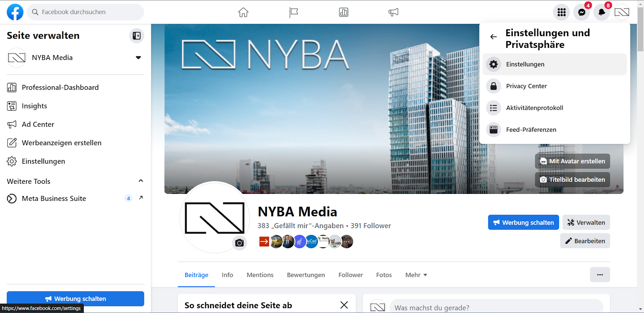Switch to the Beiträge tab

pos(196,275)
